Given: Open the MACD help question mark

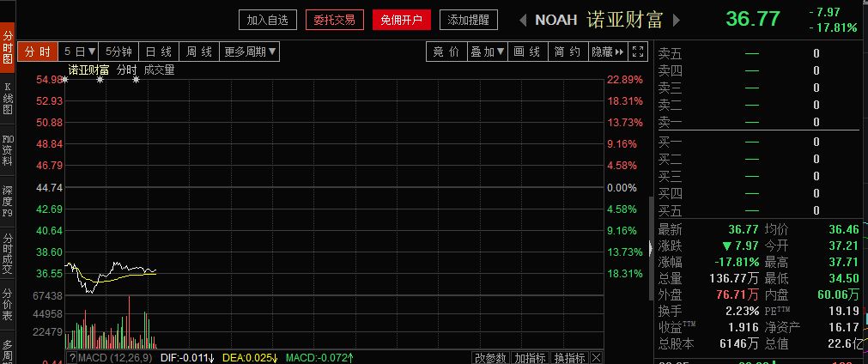Looking at the screenshot, I should [x=71, y=358].
